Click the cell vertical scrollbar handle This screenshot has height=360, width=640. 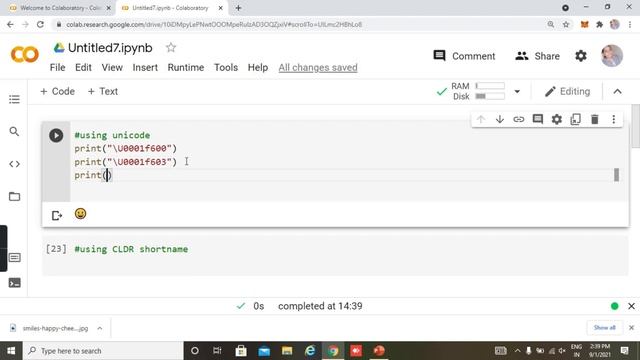616,175
